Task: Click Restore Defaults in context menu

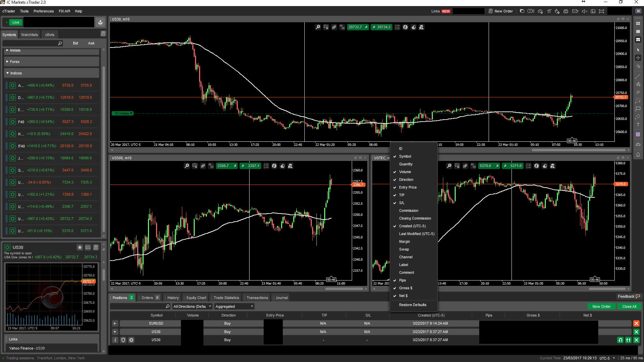Action: pos(414,305)
